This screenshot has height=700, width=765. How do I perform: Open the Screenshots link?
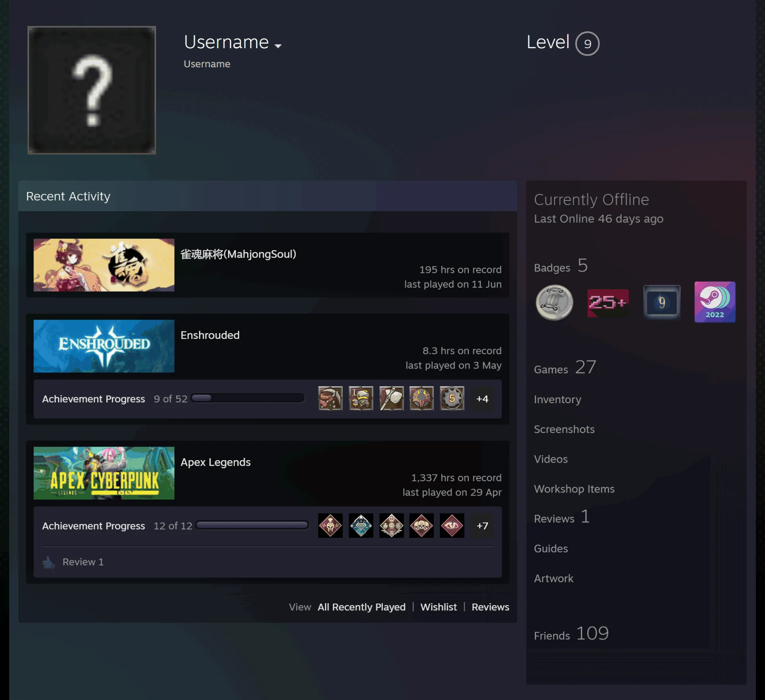pyautogui.click(x=564, y=429)
